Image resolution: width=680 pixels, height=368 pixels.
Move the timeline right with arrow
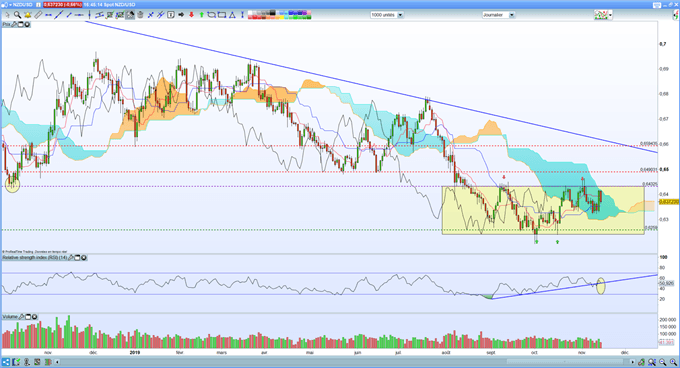coord(632,362)
